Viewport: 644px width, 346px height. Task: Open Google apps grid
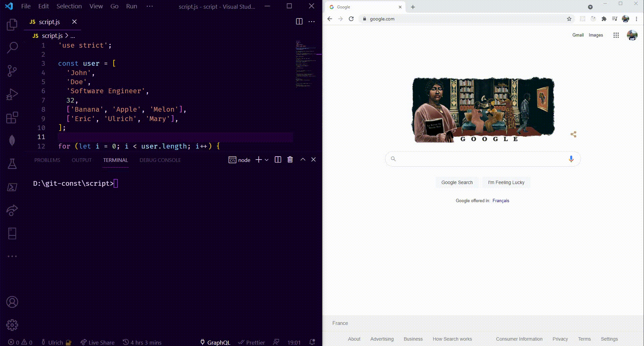[x=616, y=35]
